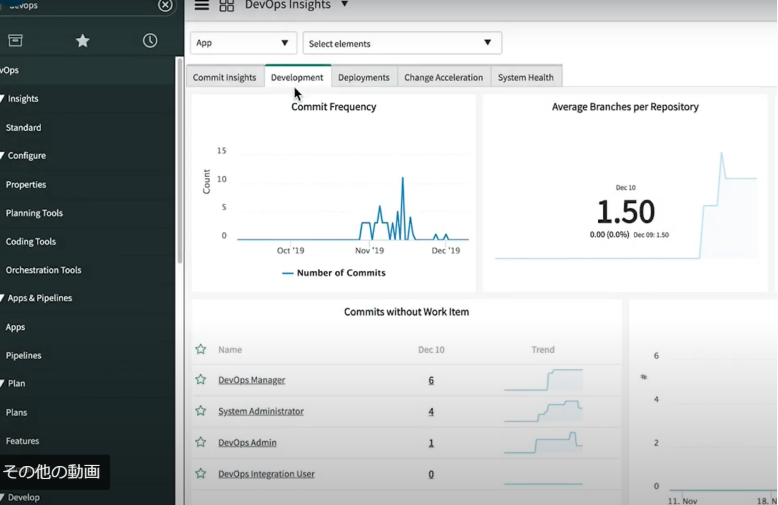Open the history clock icon

(150, 40)
